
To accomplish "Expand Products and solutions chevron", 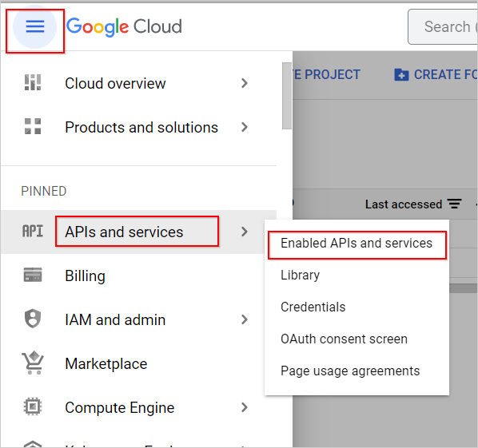I will coord(244,127).
